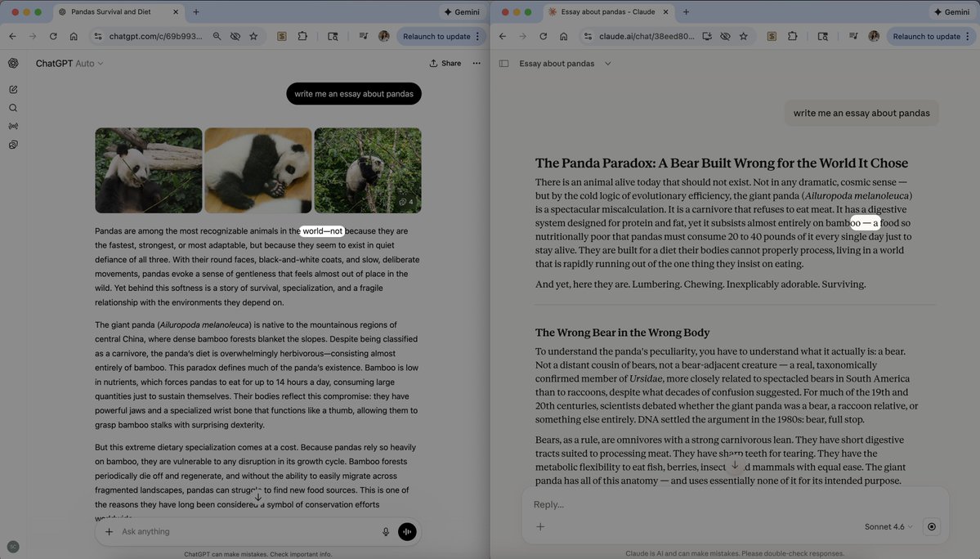Start voice mode with the black round ChatGPT button
The height and width of the screenshot is (559, 980).
tap(407, 531)
